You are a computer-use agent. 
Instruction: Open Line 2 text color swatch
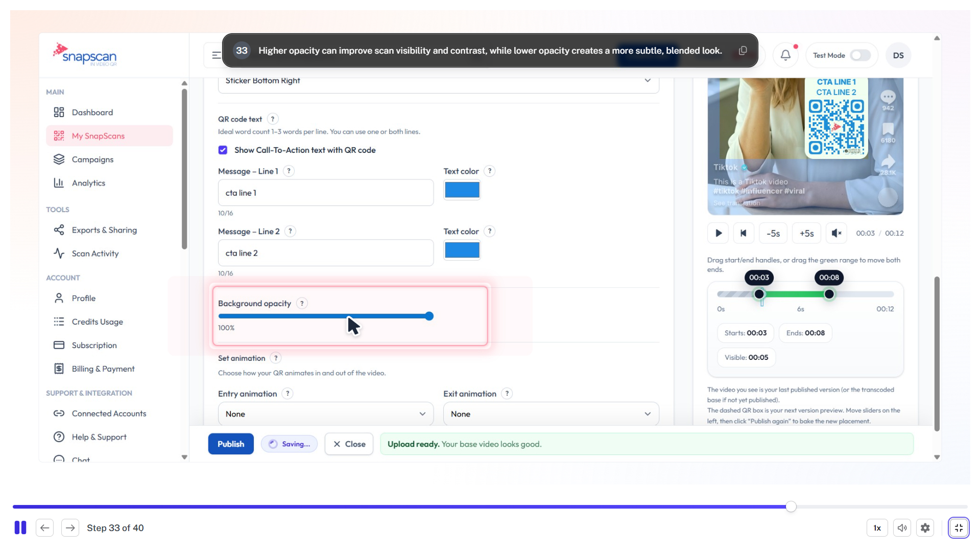(x=462, y=250)
